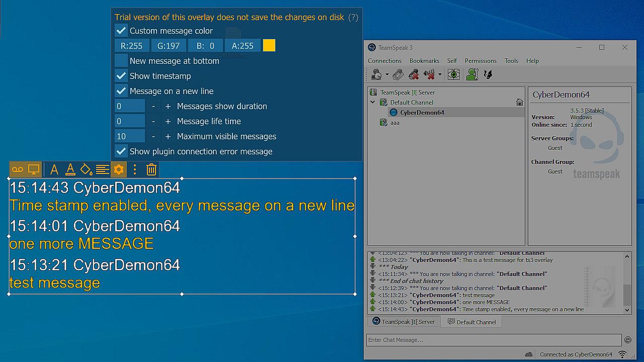Open the Self menu

[x=452, y=61]
